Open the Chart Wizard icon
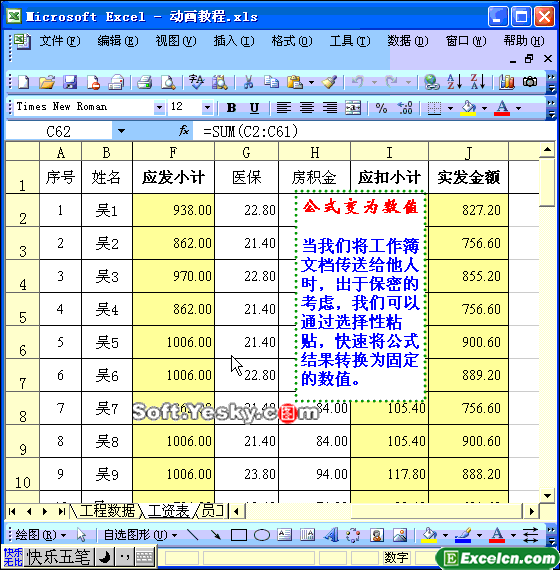This screenshot has height=570, width=560. point(507,82)
